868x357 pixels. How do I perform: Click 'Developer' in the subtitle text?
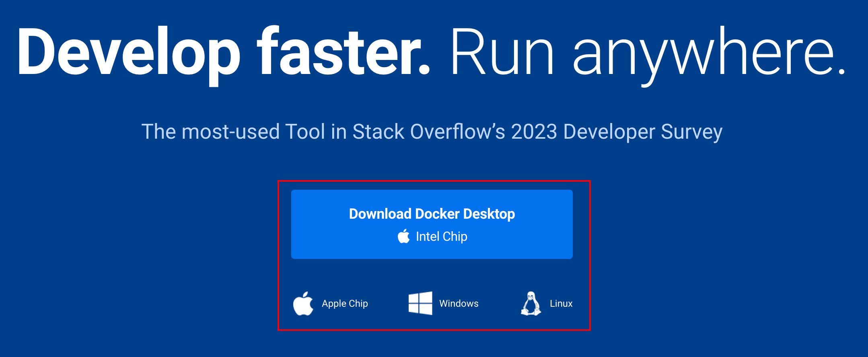(609, 132)
